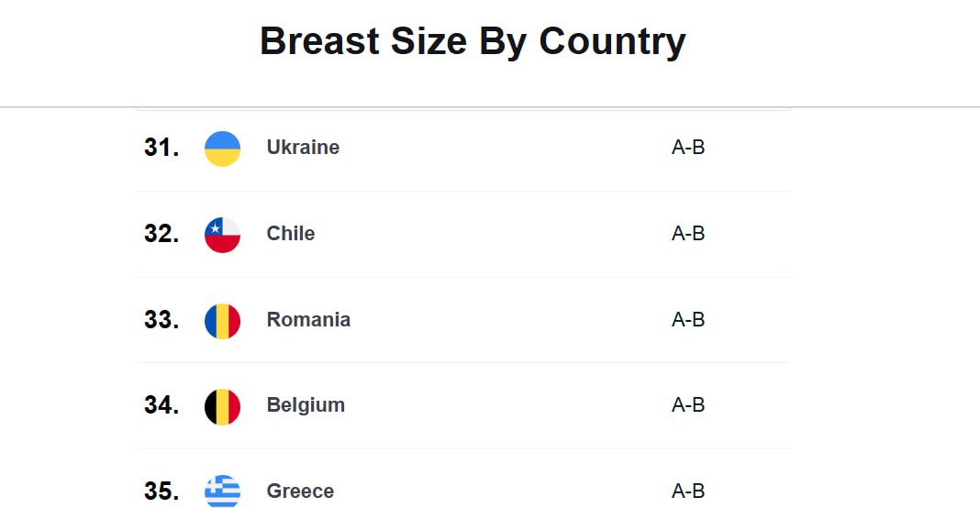Image resolution: width=980 pixels, height=508 pixels.
Task: Click rank number 33.
Action: click(x=161, y=320)
